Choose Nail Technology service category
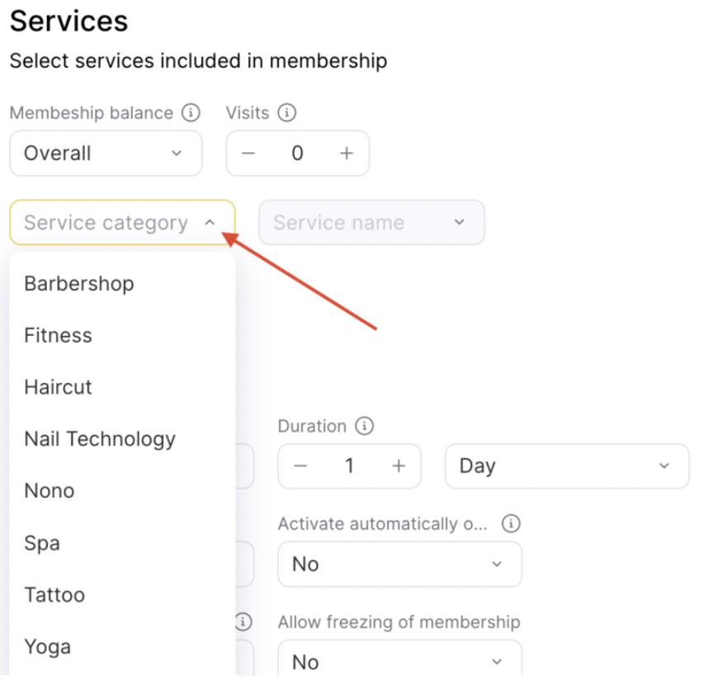728x700 pixels. [x=100, y=439]
